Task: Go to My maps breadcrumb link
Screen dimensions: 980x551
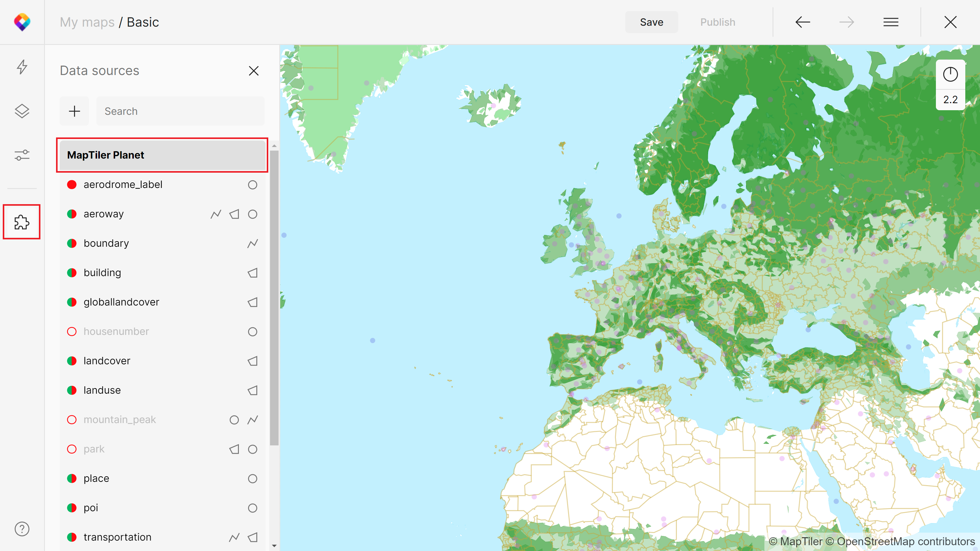Action: coord(87,22)
